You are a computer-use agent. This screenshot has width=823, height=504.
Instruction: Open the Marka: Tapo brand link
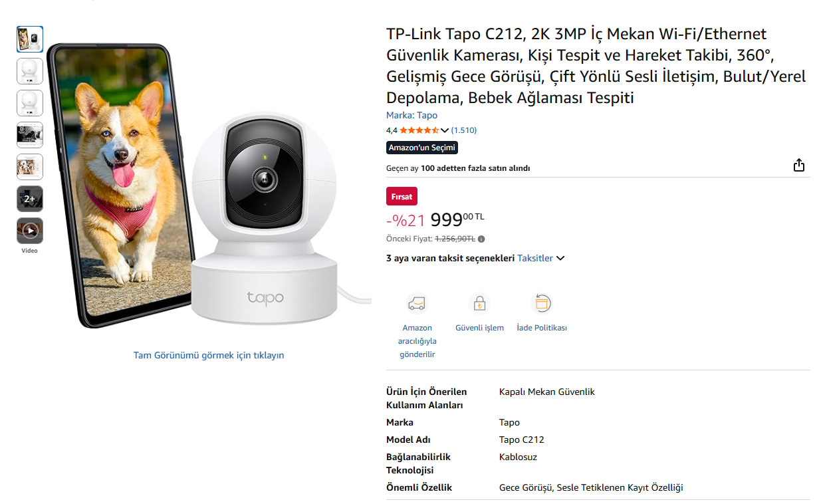pos(411,115)
